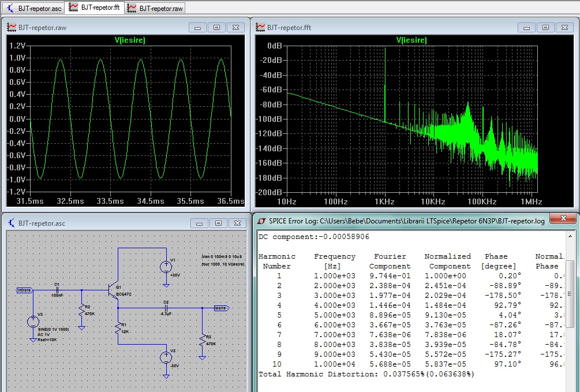
Task: Select resistor R2 470K
Action: pos(82,310)
